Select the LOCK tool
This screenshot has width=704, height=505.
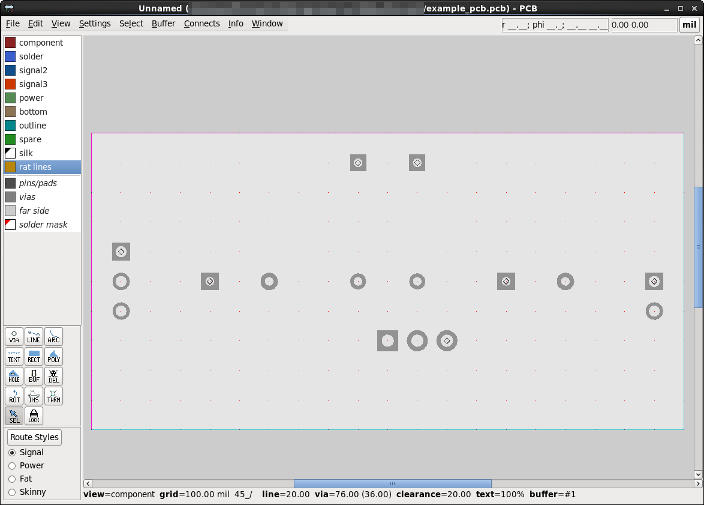coord(34,416)
